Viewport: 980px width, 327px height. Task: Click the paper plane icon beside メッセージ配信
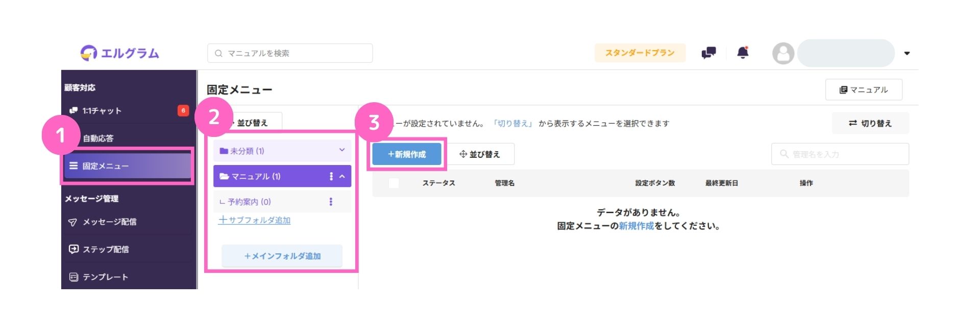(73, 222)
